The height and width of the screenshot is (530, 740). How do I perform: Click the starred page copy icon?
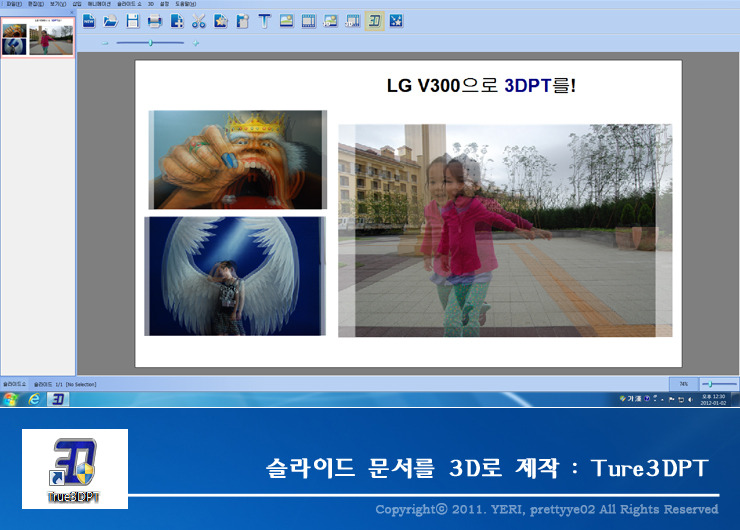pos(220,21)
